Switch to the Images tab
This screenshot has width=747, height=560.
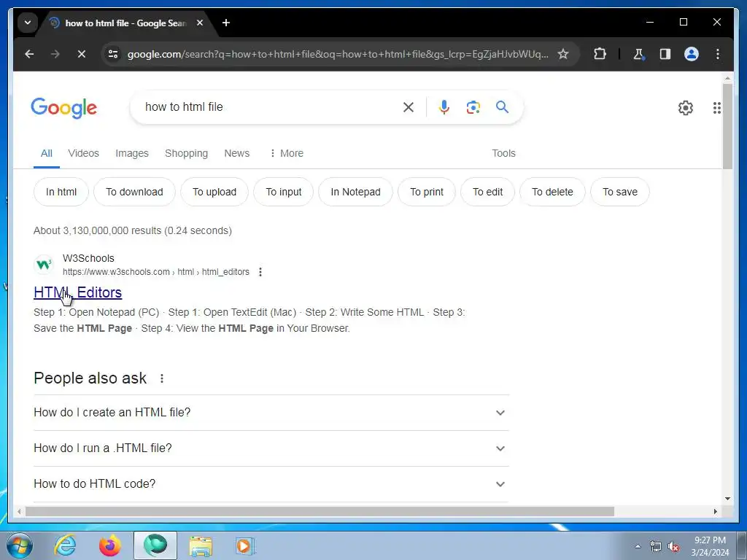tap(132, 153)
